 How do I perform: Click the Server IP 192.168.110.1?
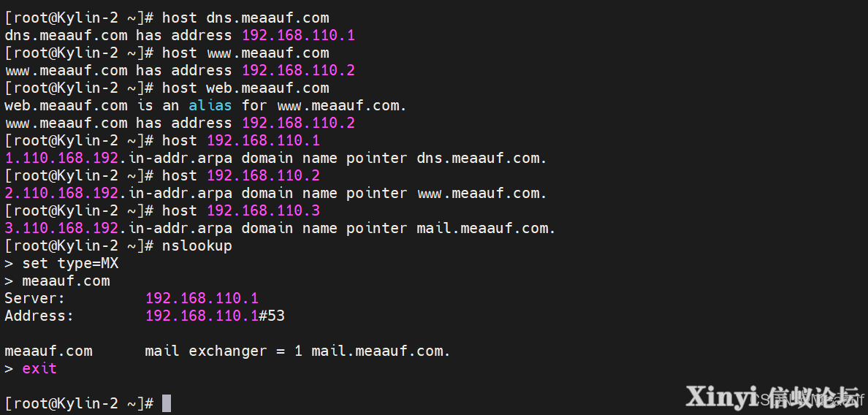point(202,298)
